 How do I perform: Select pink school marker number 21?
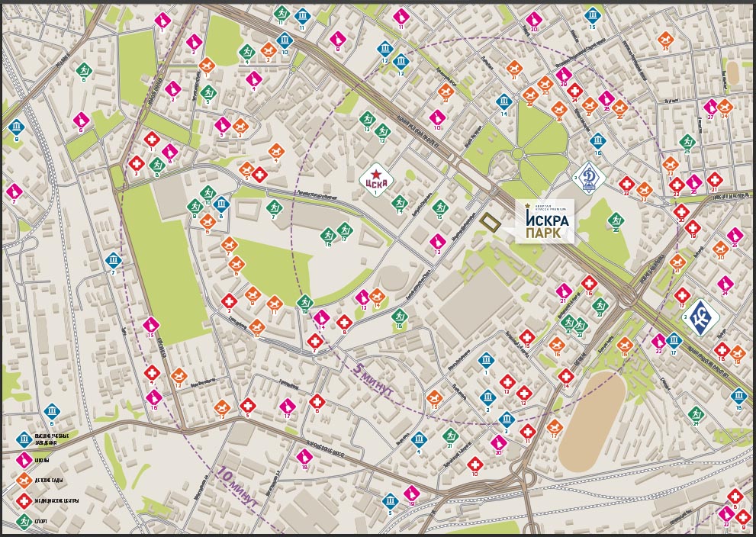pos(563,291)
